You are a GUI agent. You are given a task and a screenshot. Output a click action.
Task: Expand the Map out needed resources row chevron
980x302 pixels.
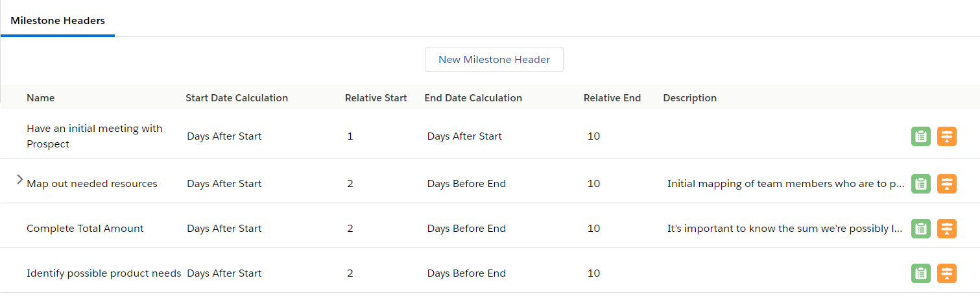[x=19, y=179]
